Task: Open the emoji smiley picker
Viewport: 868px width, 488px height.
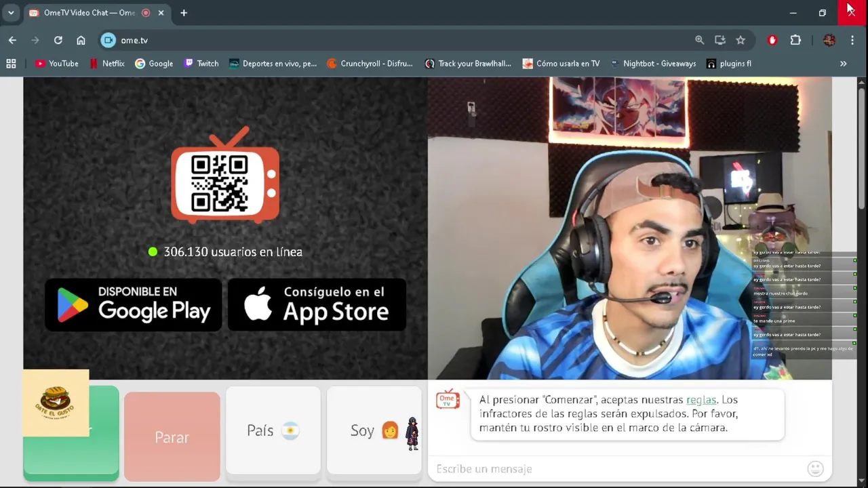Action: (816, 468)
